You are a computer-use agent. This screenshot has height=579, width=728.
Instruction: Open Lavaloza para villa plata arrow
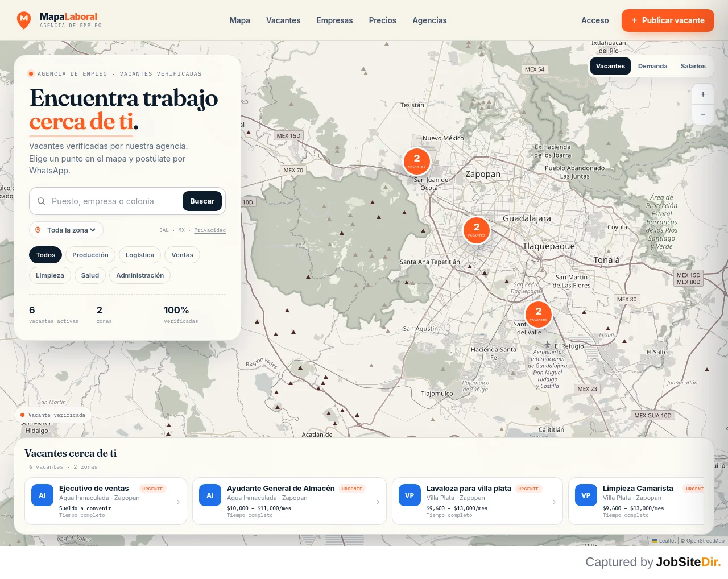pos(552,502)
